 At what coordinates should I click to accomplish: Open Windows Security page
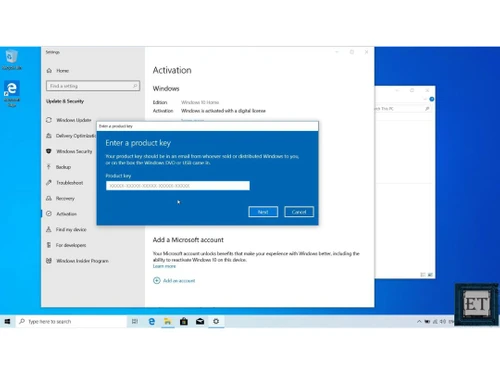[x=74, y=151]
